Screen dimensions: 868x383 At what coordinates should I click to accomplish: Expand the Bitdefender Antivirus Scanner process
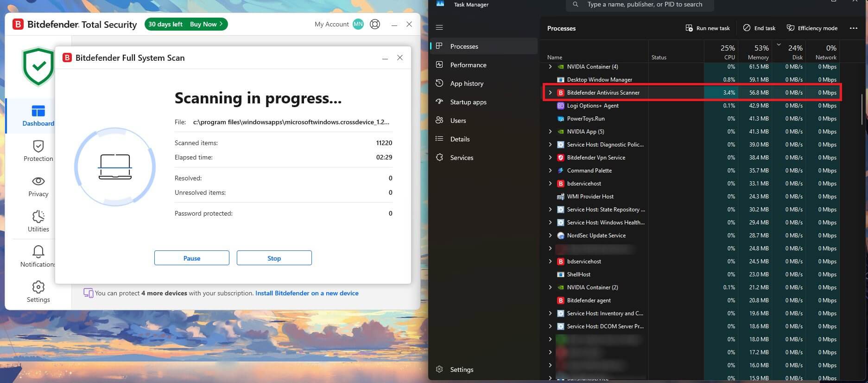(x=550, y=93)
